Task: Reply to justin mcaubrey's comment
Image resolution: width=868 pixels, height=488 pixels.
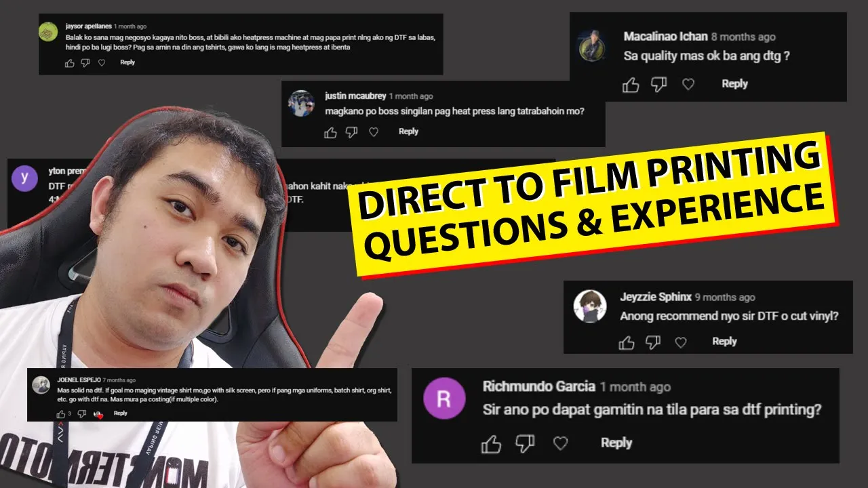Action: [x=408, y=131]
